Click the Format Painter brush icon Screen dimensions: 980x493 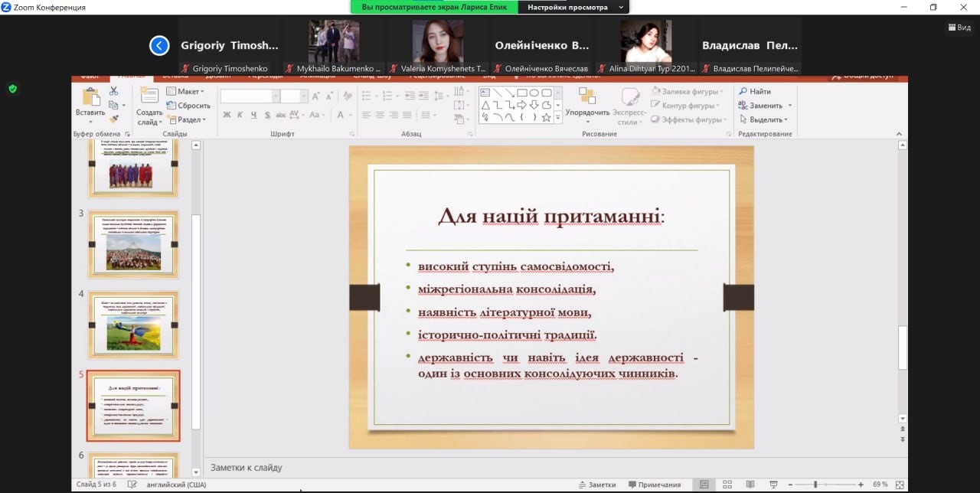(x=113, y=119)
